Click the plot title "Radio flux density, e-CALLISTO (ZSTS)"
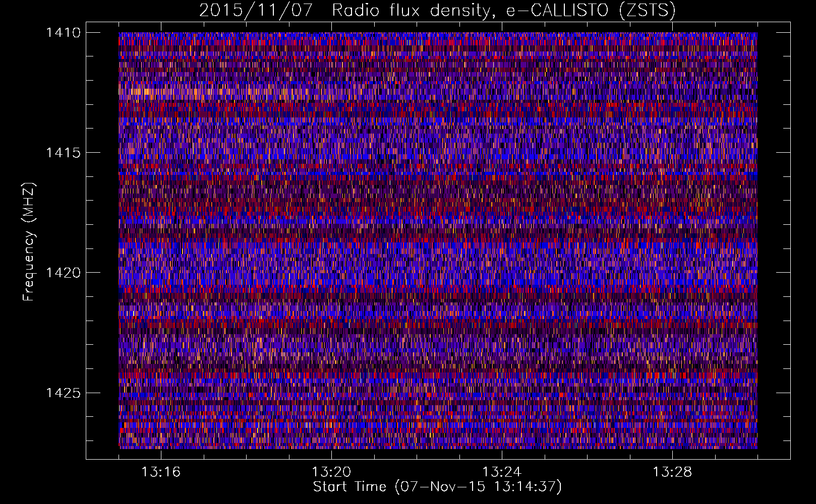The image size is (816, 504). coord(503,11)
